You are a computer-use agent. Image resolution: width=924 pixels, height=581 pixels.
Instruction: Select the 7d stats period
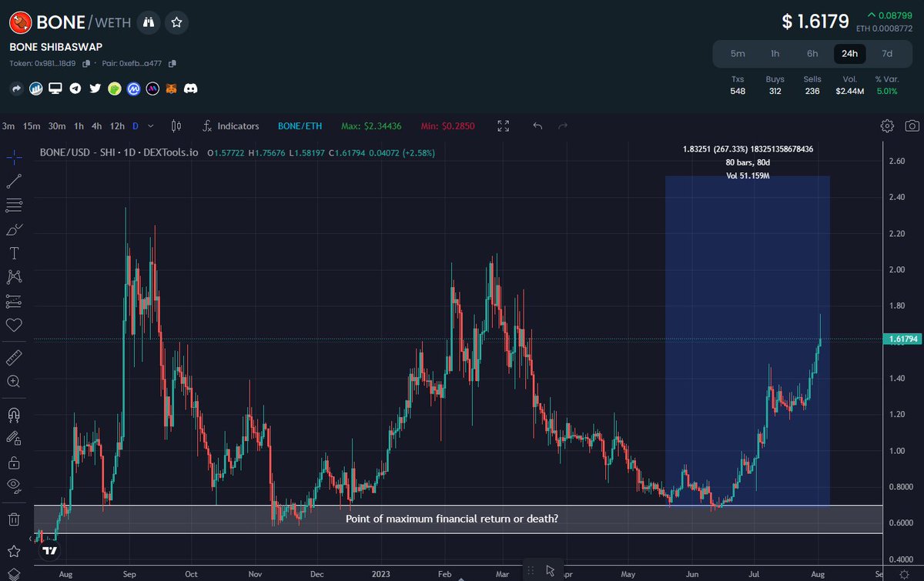[x=887, y=53]
